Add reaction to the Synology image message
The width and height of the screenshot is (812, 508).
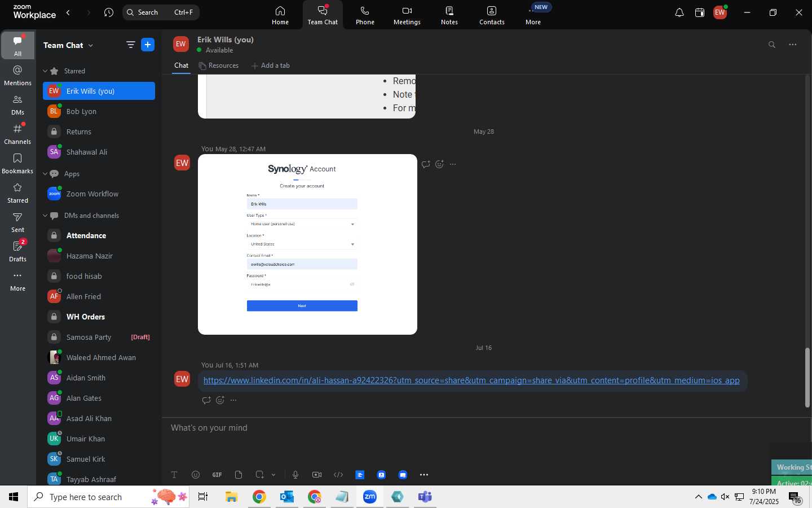tap(440, 164)
